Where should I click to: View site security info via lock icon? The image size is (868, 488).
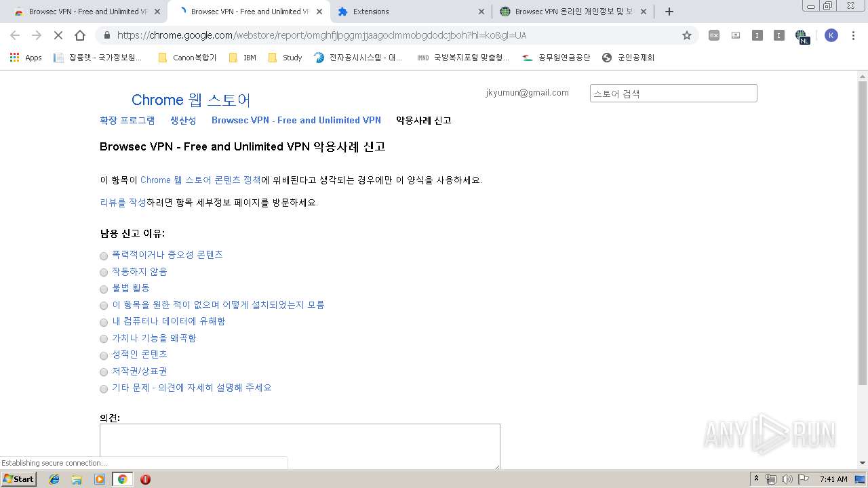[106, 35]
